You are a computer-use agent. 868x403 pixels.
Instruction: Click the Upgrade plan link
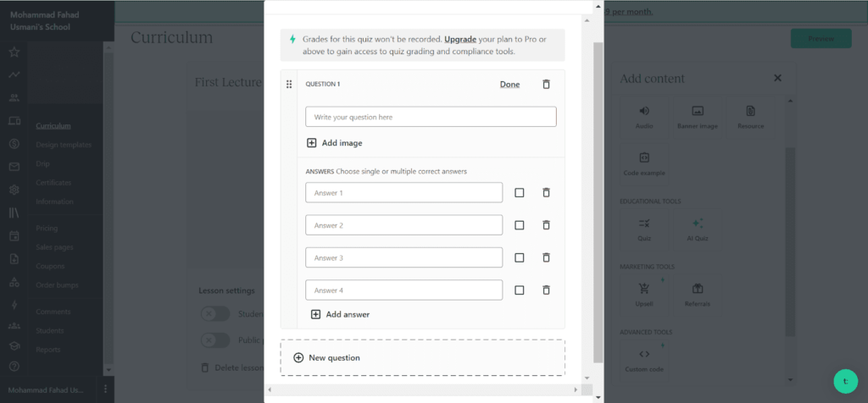[x=460, y=39]
